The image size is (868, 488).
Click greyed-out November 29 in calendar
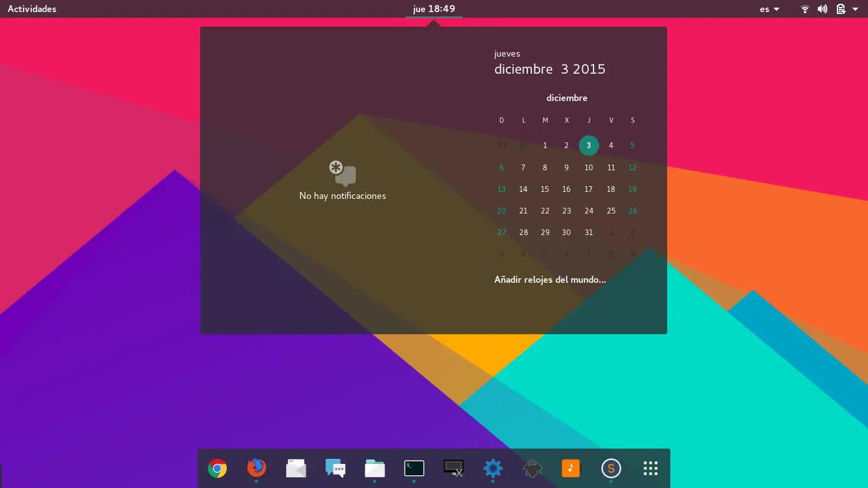(501, 146)
